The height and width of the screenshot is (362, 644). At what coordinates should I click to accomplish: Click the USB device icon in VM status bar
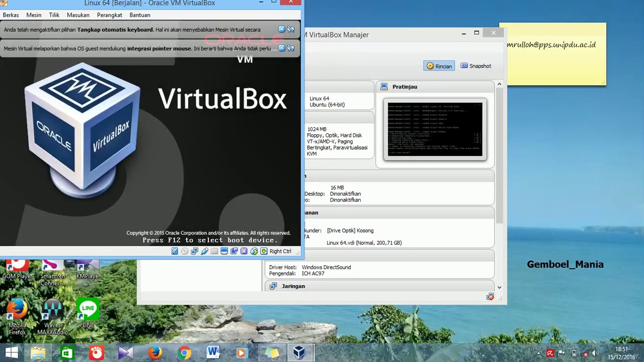[204, 251]
